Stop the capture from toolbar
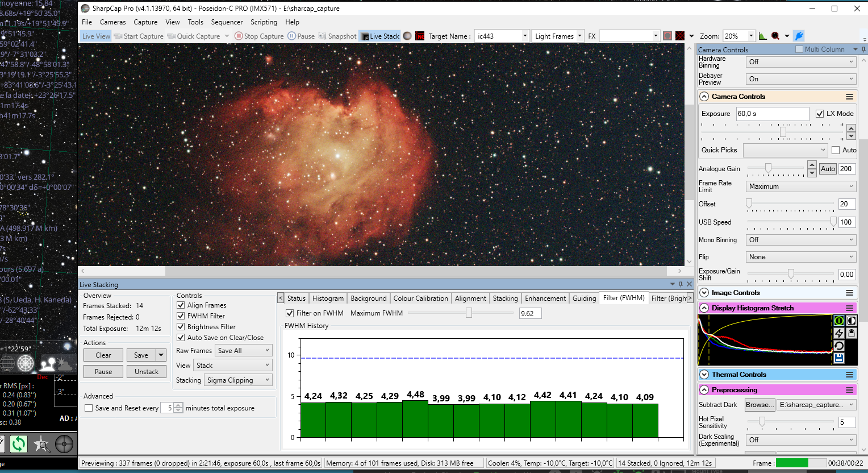The image size is (868, 473). (259, 36)
